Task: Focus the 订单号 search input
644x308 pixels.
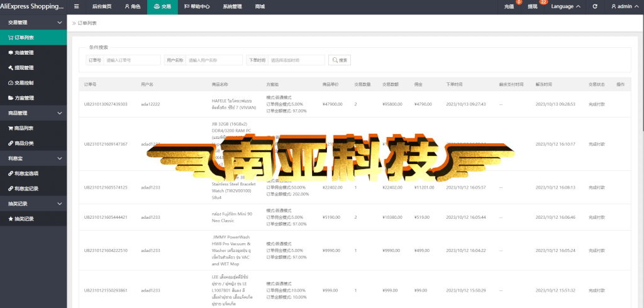Action: (x=132, y=60)
